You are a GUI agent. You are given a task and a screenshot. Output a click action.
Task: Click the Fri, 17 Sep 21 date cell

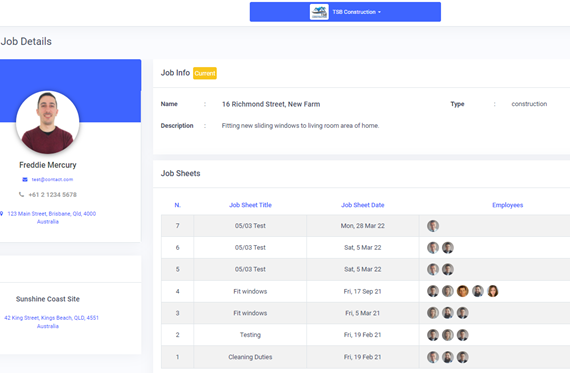click(x=362, y=291)
